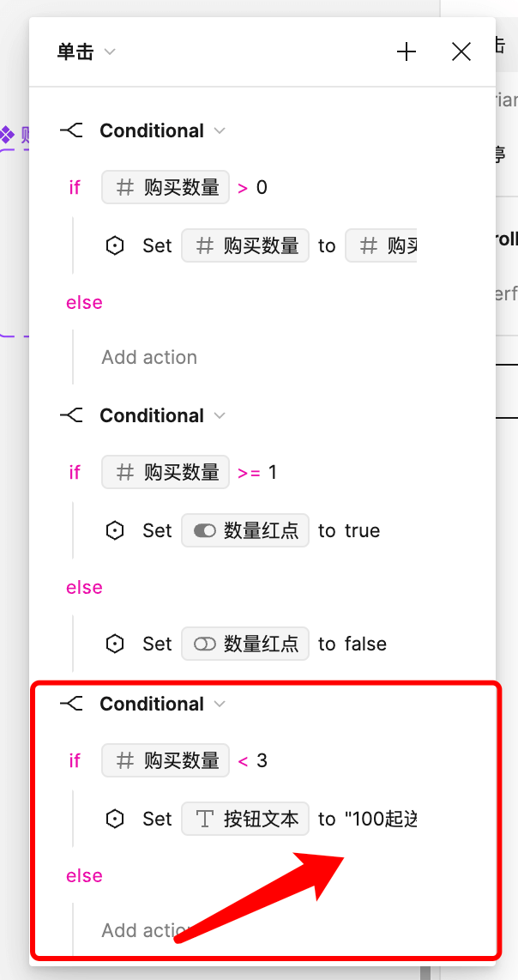This screenshot has width=518, height=980.
Task: Click Add action in the highlighted else branch
Action: (140, 930)
